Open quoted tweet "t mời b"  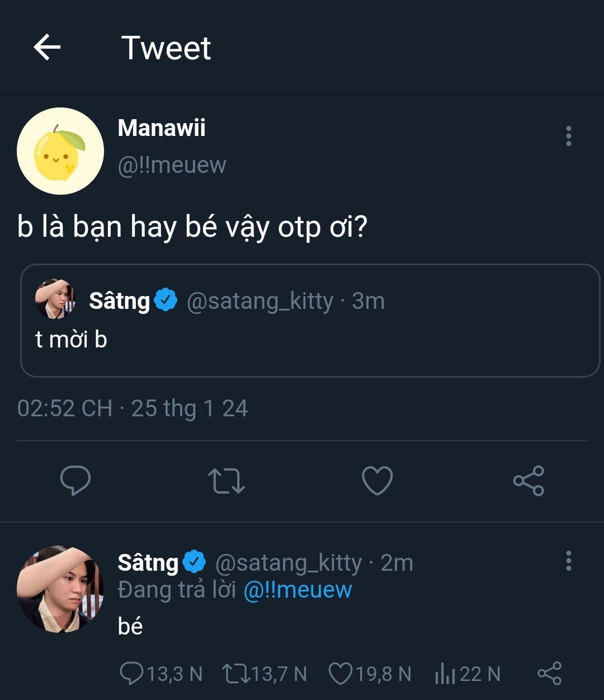pos(310,340)
